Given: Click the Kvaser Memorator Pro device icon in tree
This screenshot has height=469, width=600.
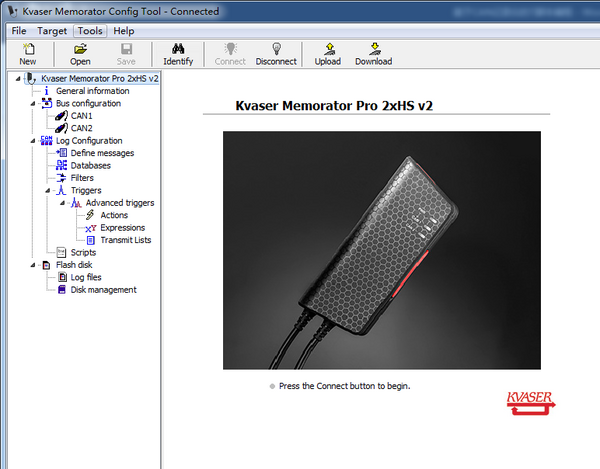Looking at the screenshot, I should point(31,78).
